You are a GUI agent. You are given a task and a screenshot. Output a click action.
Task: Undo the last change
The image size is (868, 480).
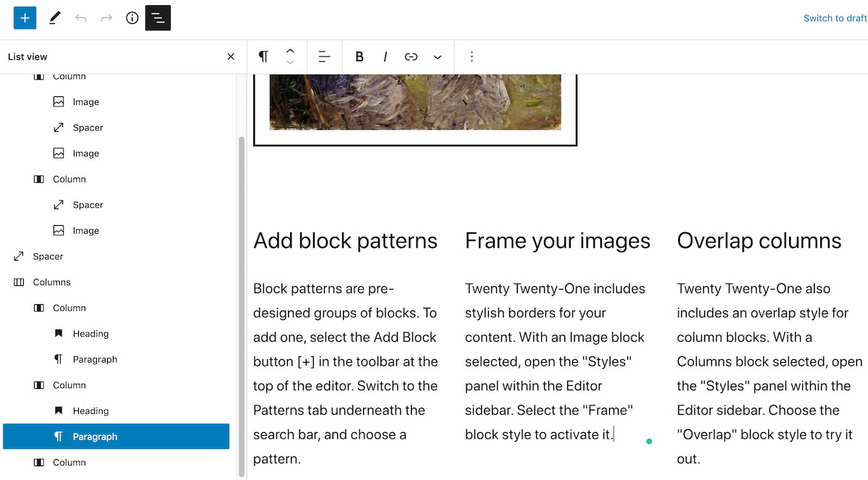coord(80,17)
